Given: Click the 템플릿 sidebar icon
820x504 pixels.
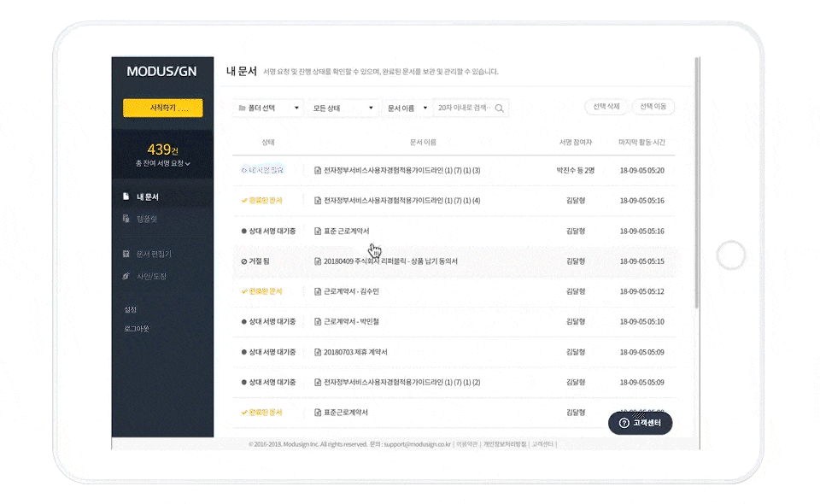Looking at the screenshot, I should coord(126,220).
